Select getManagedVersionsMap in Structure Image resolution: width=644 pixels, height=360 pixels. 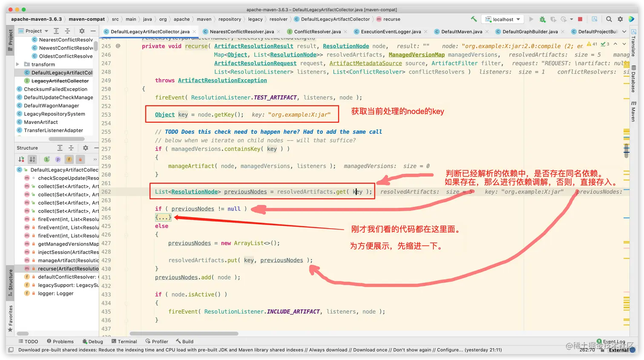[68, 244]
